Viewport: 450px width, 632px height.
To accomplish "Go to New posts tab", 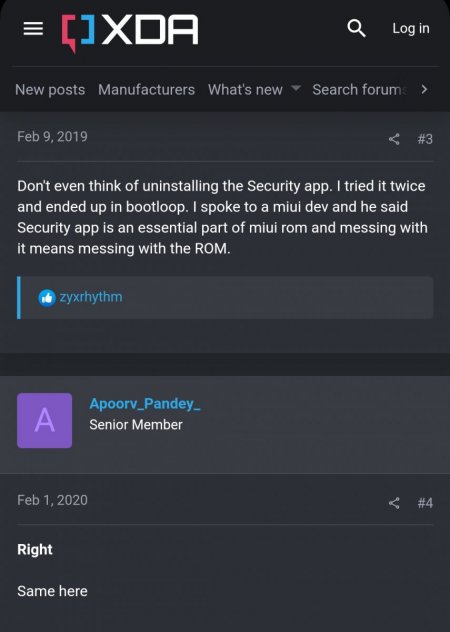I will pyautogui.click(x=50, y=89).
